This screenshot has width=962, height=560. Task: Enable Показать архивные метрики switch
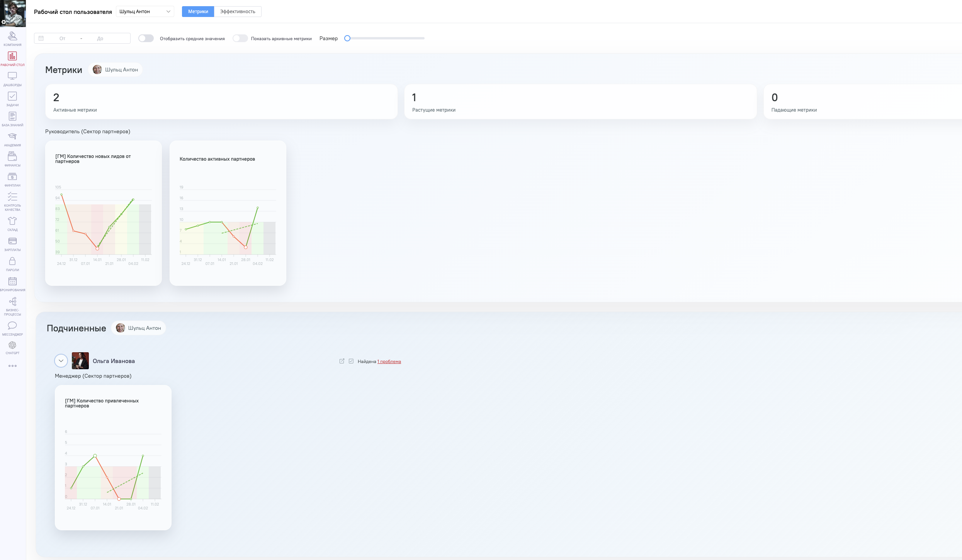tap(240, 38)
